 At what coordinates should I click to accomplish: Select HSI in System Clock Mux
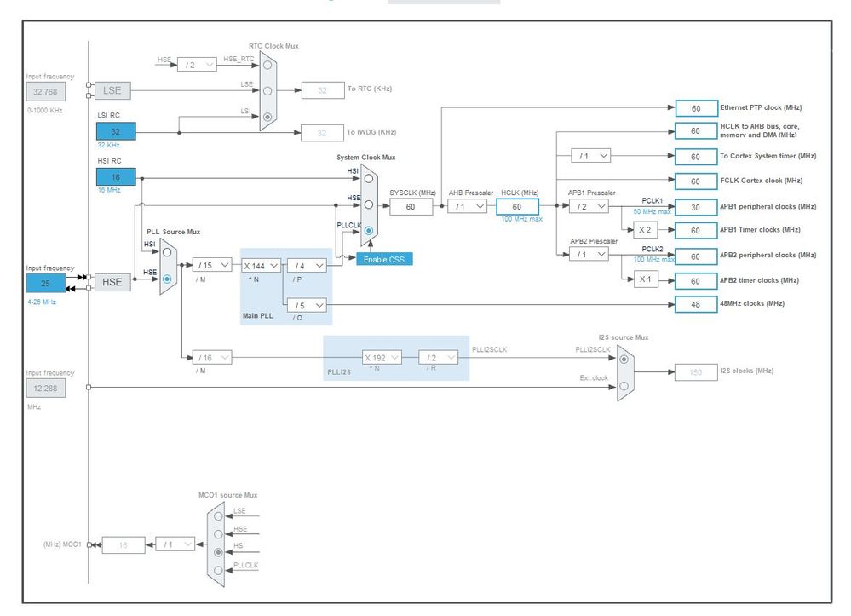[369, 179]
